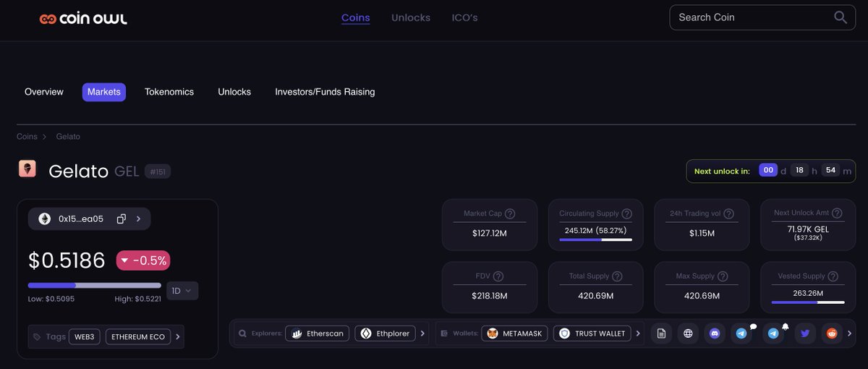
Task: Click the 0x15...ea05 address text
Action: point(81,219)
